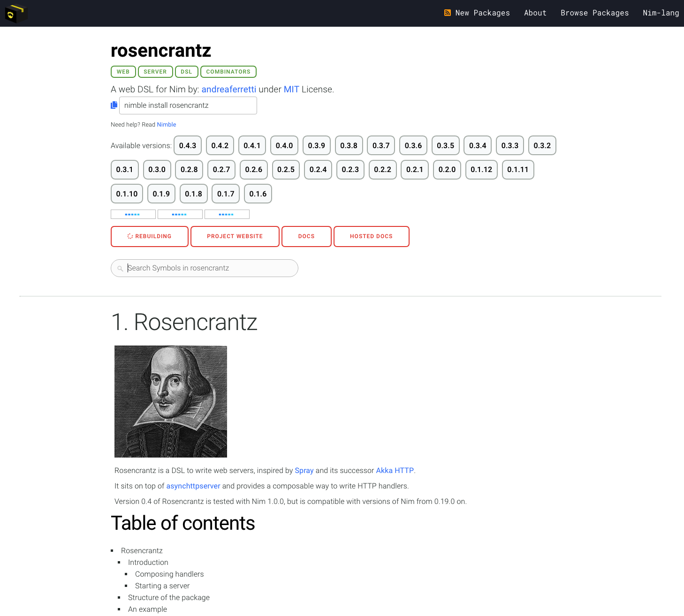This screenshot has width=684, height=616.
Task: Click the nimble install rosencrantz field
Action: (x=188, y=105)
